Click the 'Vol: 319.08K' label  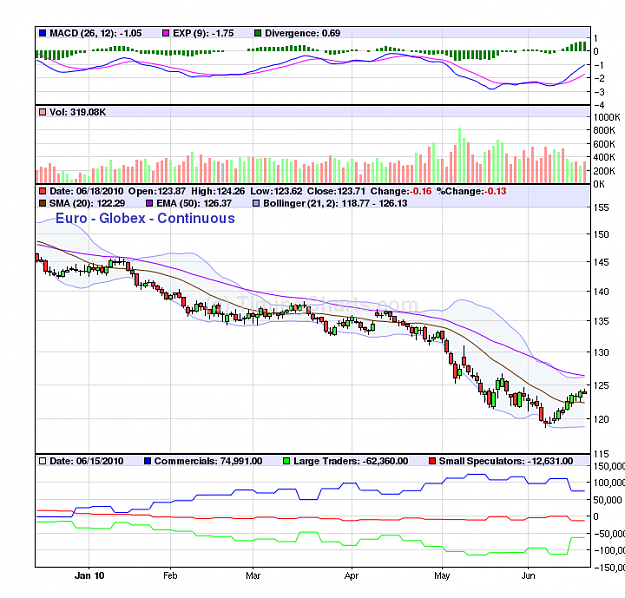coord(78,112)
